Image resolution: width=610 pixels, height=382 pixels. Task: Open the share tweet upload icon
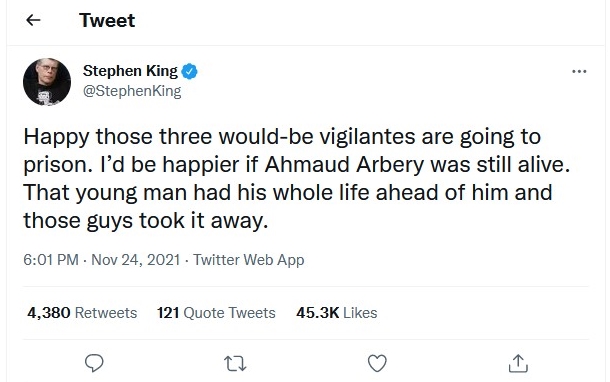coord(518,363)
